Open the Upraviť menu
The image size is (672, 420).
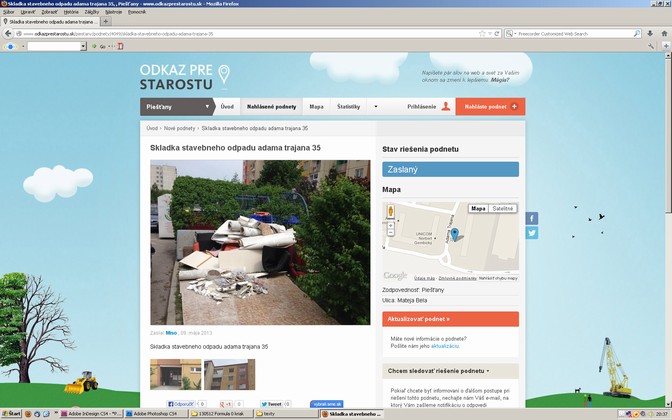[x=28, y=12]
